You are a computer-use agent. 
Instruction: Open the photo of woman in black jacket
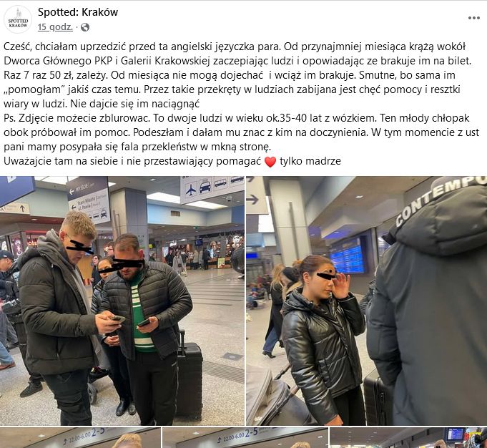click(366, 301)
